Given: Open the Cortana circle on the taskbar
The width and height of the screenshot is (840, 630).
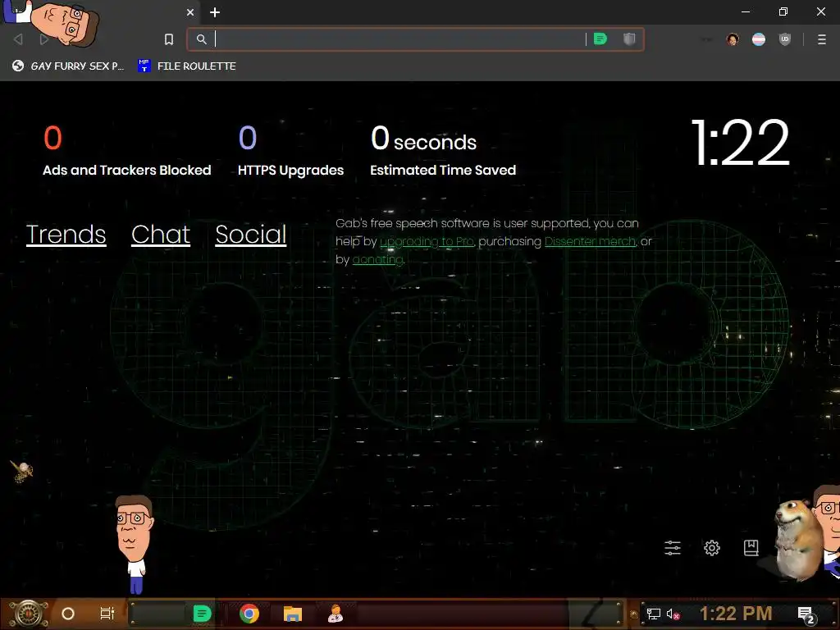Looking at the screenshot, I should click(68, 614).
